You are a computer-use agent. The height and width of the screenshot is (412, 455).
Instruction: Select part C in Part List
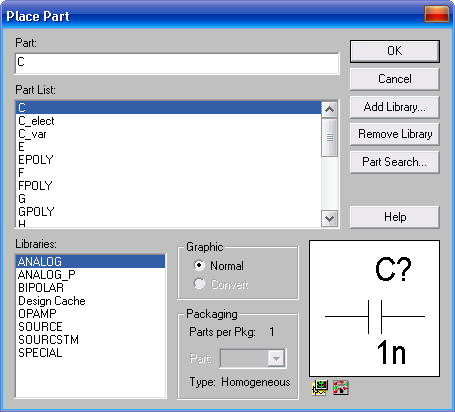click(x=168, y=108)
